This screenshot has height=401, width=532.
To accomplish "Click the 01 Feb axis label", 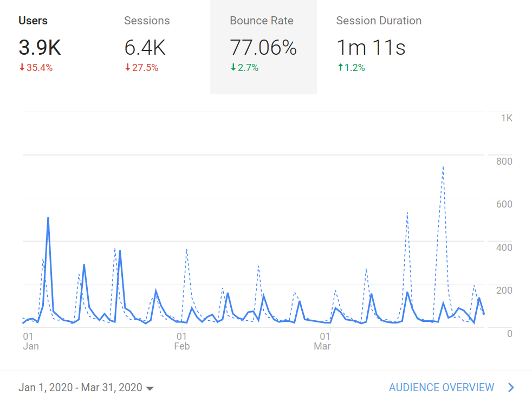I will point(182,341).
